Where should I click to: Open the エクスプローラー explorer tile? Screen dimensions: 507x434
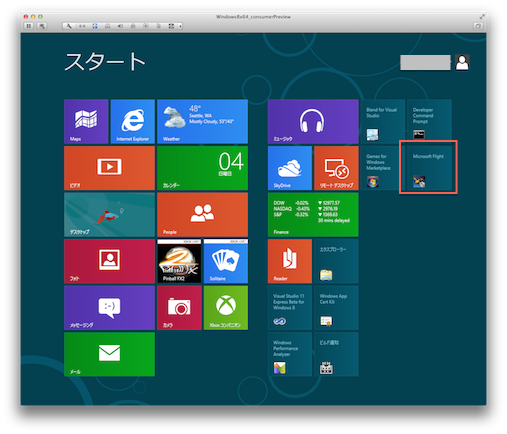(336, 261)
